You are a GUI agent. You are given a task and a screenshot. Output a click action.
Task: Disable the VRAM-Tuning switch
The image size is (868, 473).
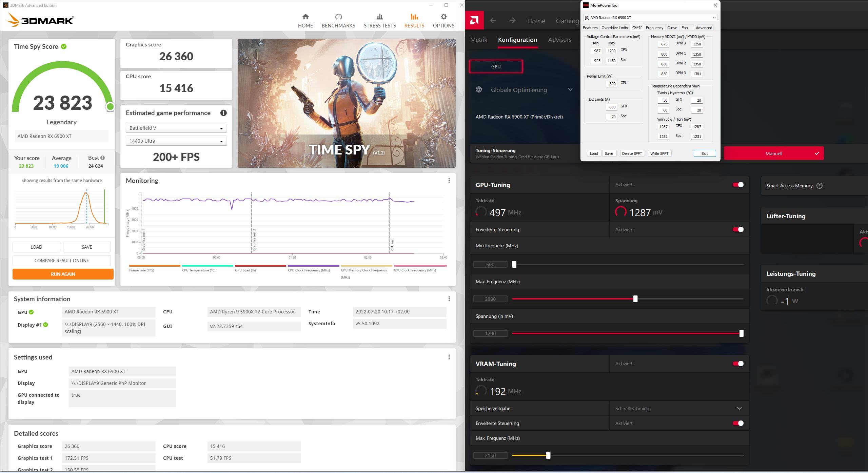738,364
